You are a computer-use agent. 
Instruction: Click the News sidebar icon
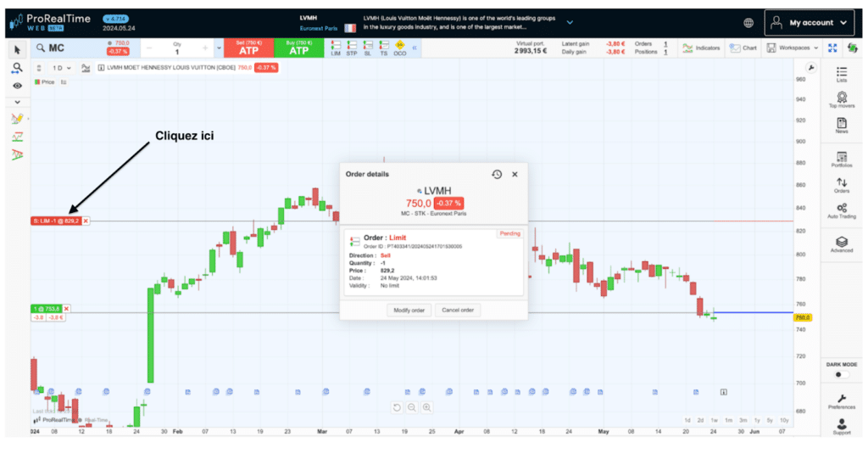pos(841,126)
